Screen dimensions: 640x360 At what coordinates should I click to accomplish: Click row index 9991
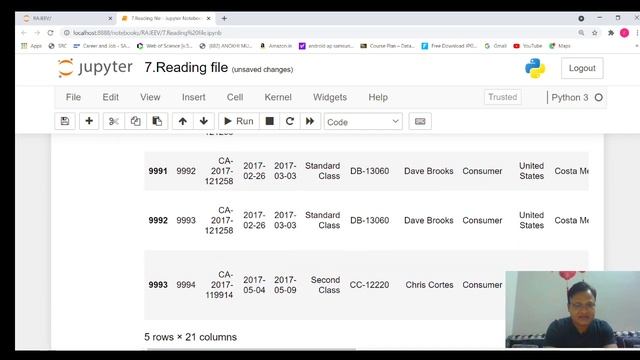pyautogui.click(x=158, y=171)
